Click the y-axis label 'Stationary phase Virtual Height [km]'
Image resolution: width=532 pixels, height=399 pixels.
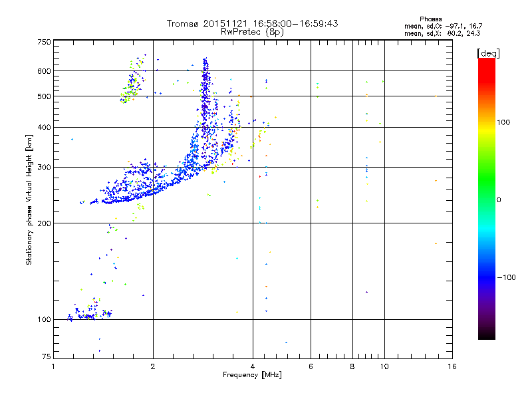click(x=29, y=199)
